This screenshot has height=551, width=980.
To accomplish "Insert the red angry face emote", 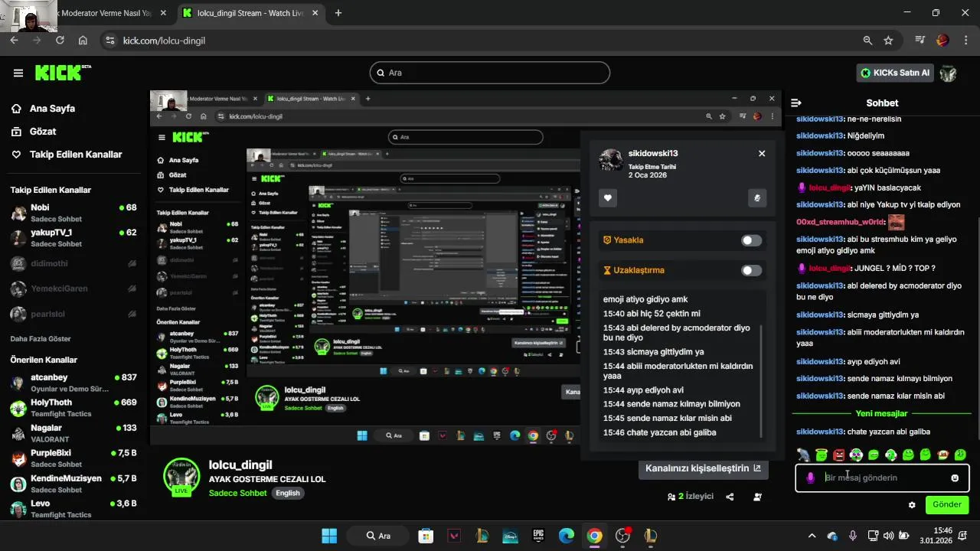I will [x=838, y=455].
